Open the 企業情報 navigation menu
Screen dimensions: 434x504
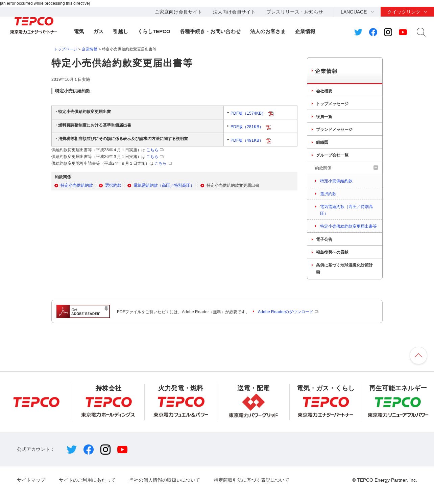[x=305, y=31]
